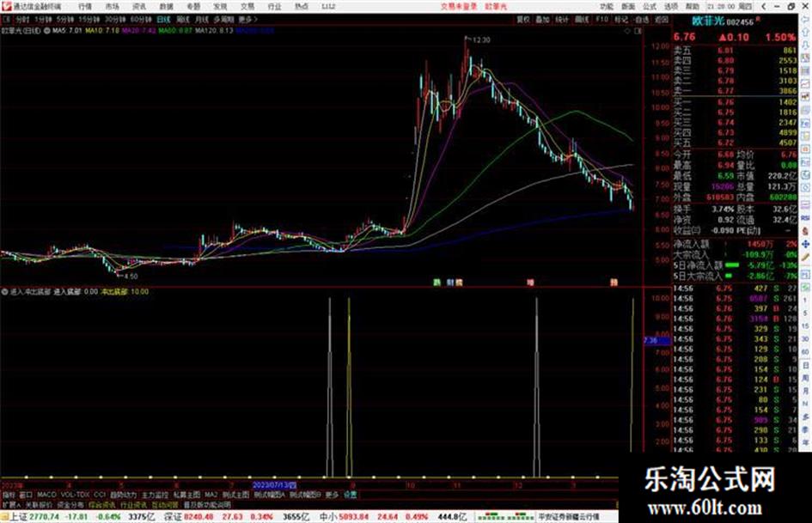Open the F10 company info
812x523 pixels.
tap(601, 20)
